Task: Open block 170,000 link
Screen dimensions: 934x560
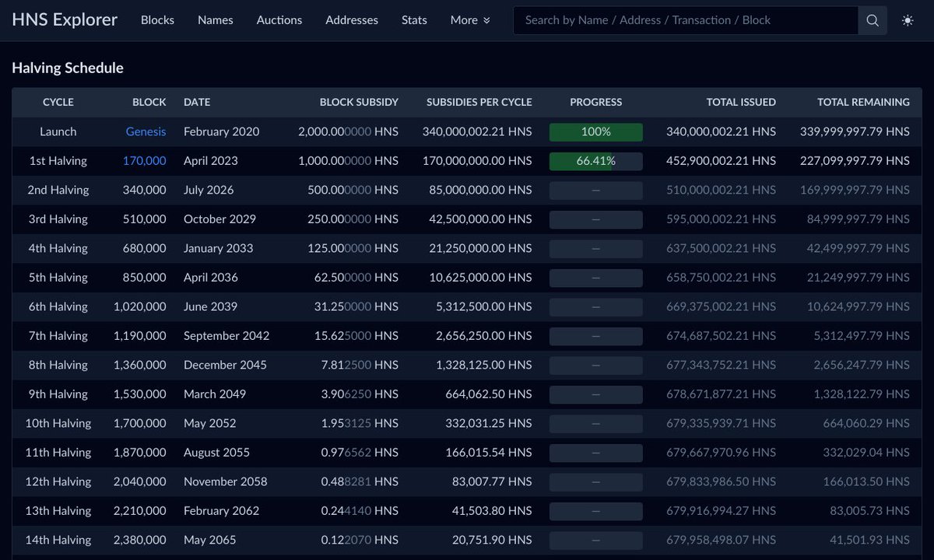Action: click(x=145, y=161)
